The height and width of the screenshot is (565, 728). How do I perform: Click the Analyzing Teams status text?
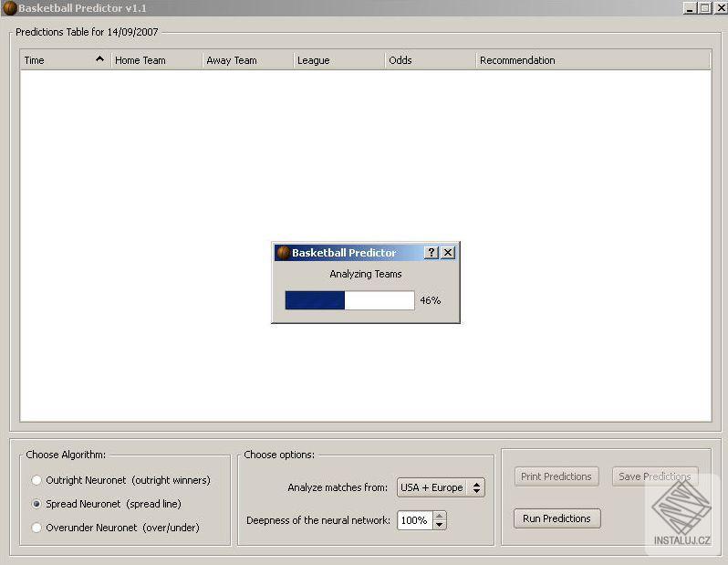pyautogui.click(x=366, y=274)
